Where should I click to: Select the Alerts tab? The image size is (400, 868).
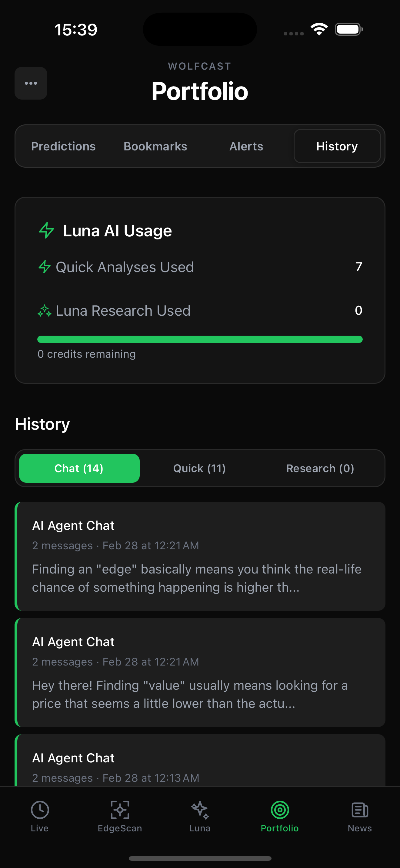coord(246,146)
